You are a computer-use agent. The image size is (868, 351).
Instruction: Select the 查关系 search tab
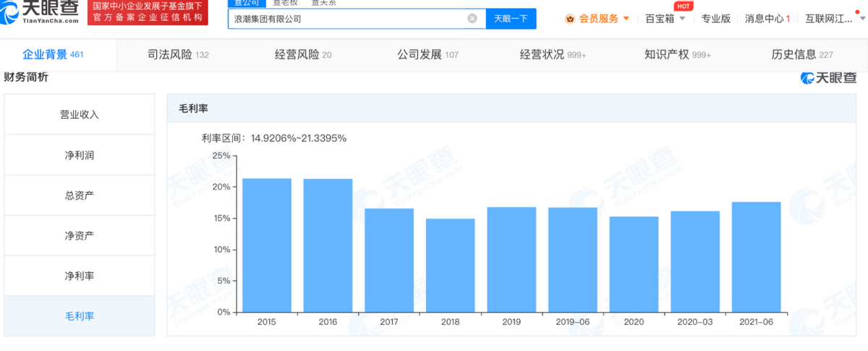click(323, 3)
